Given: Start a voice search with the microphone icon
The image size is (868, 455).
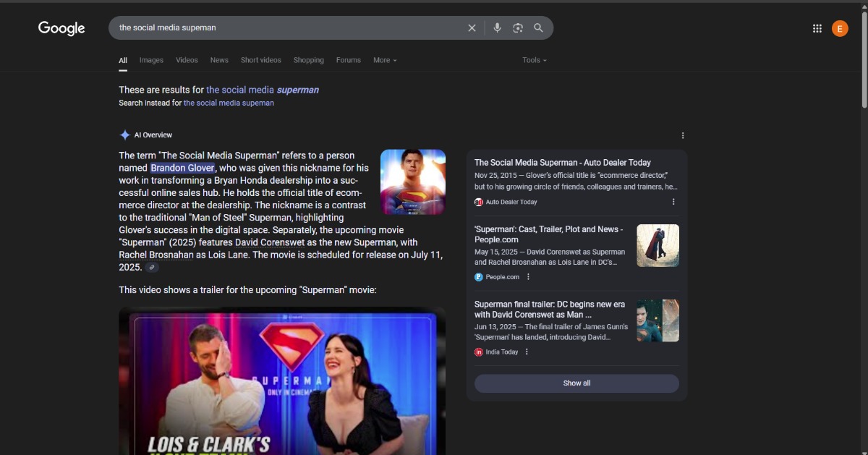Looking at the screenshot, I should pos(497,28).
